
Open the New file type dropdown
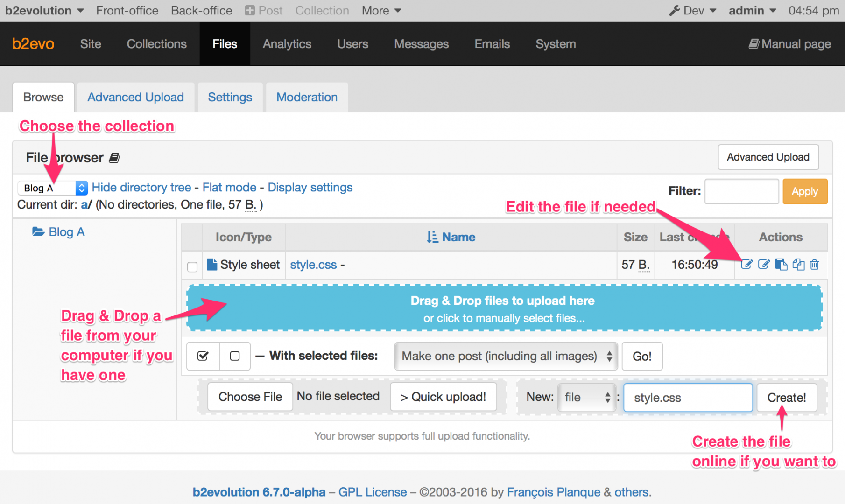[586, 397]
